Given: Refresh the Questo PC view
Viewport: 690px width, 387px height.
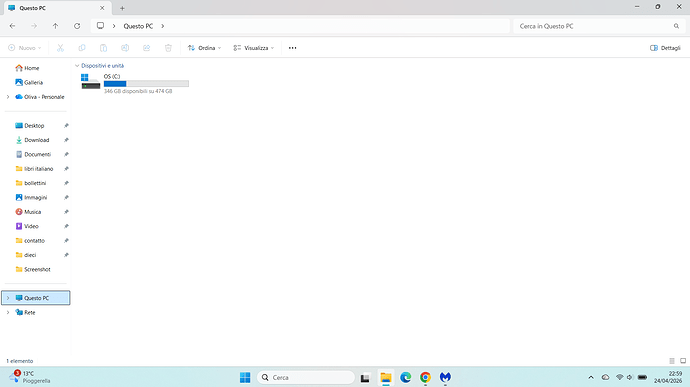Looking at the screenshot, I should (77, 26).
